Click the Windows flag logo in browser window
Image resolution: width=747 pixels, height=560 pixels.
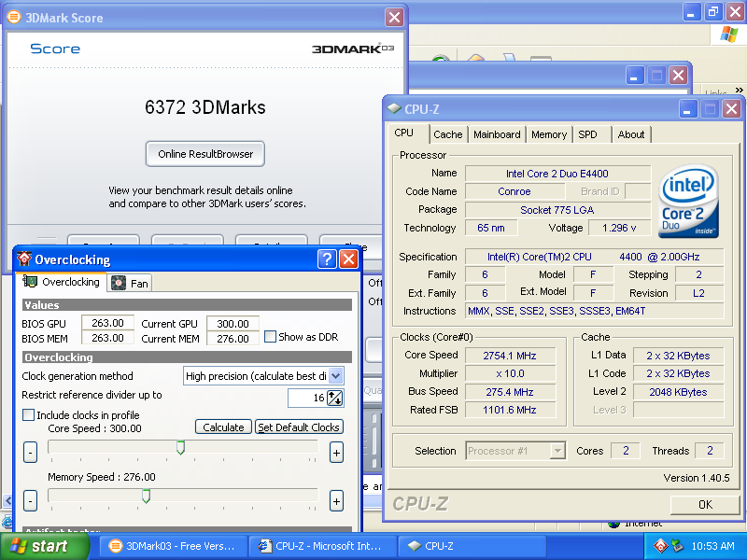pos(729,35)
